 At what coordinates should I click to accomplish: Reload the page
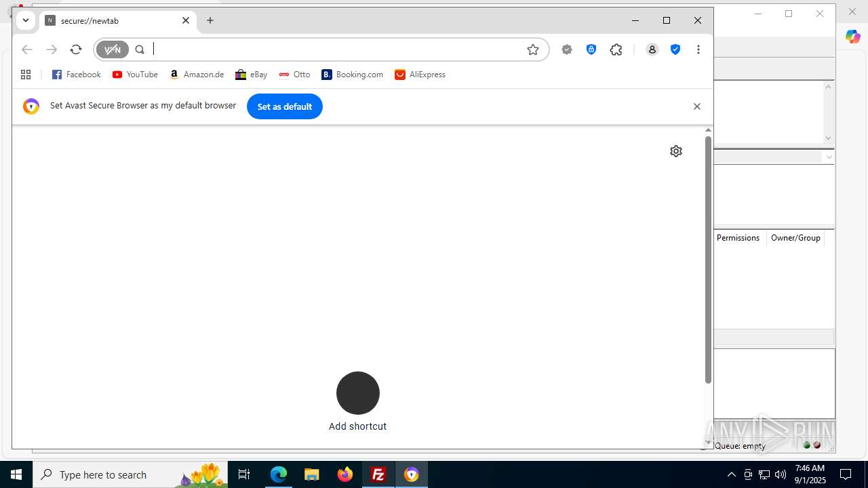(76, 49)
